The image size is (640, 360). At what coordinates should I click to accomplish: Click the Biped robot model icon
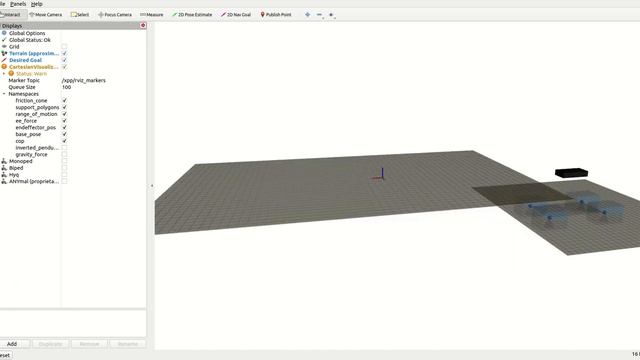tap(4, 168)
